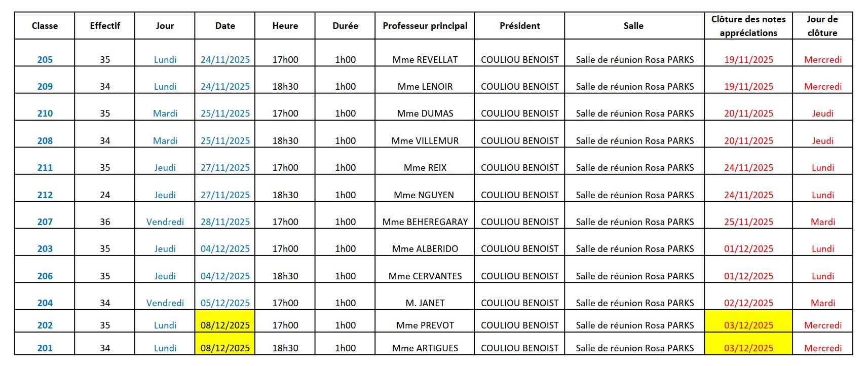Select the Professeur principal header cell

coord(425,26)
